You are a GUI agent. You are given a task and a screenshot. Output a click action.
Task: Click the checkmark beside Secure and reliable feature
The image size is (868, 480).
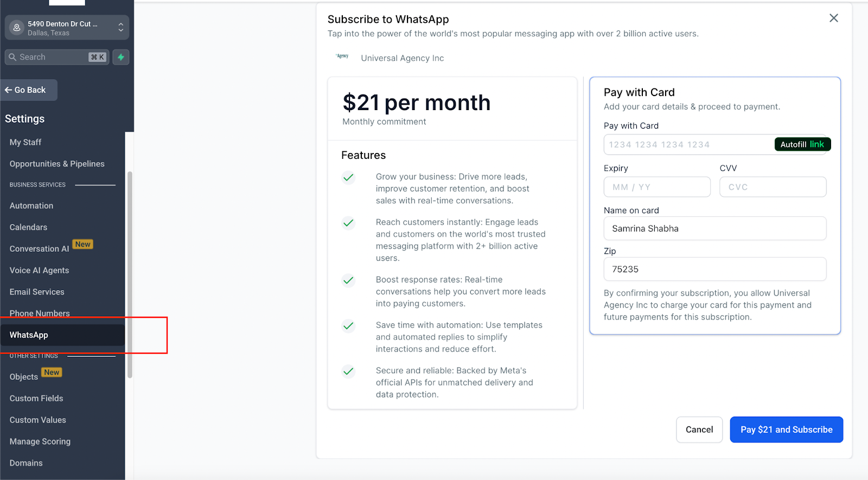pyautogui.click(x=348, y=372)
